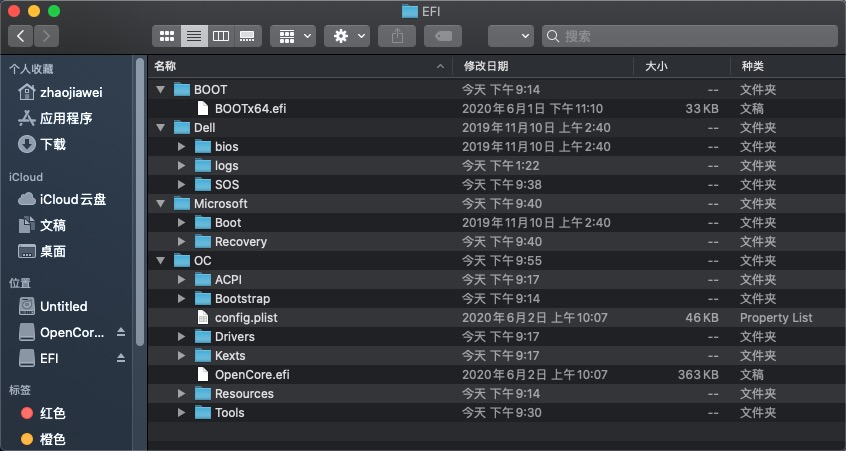Select the 橙色 orange tag
Viewport: 846px width, 451px height.
43,439
